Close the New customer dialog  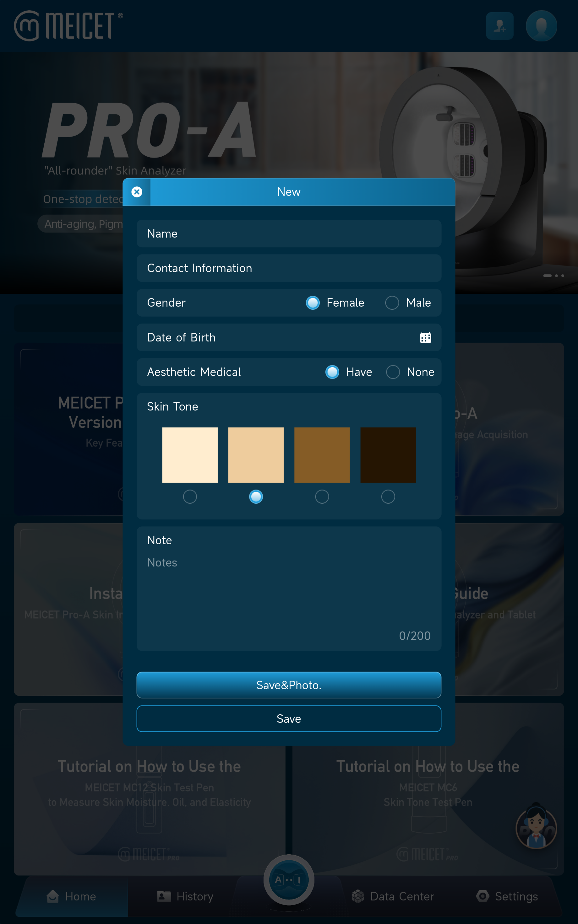(x=137, y=192)
